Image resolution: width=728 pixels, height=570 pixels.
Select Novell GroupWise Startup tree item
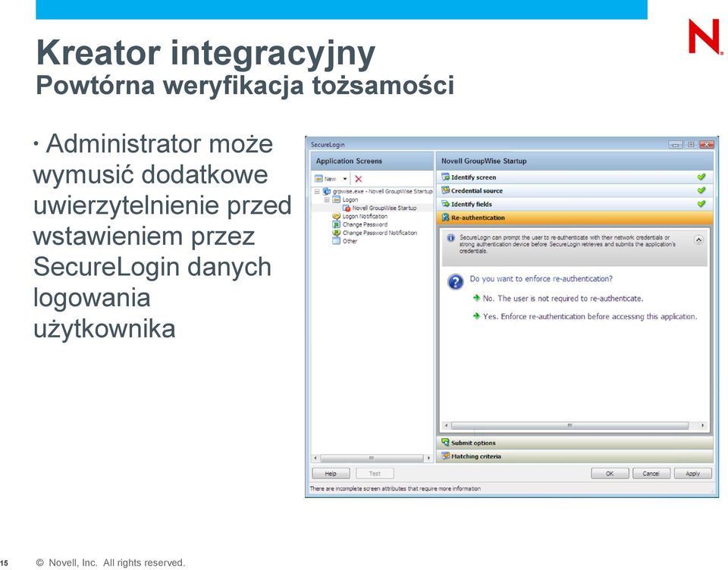click(x=384, y=208)
